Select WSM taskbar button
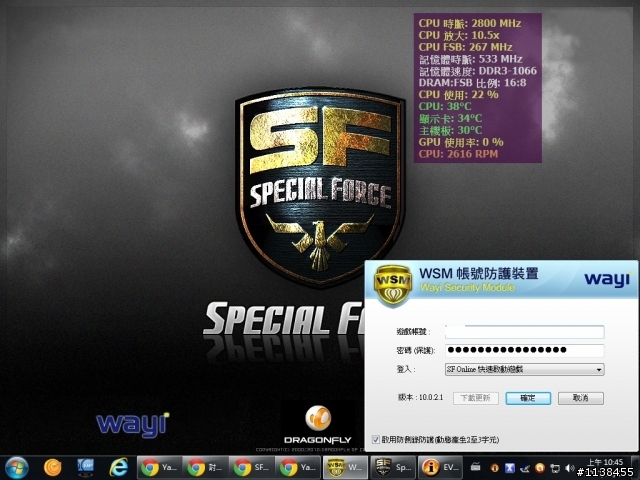Image resolution: width=640 pixels, height=480 pixels. click(x=345, y=468)
